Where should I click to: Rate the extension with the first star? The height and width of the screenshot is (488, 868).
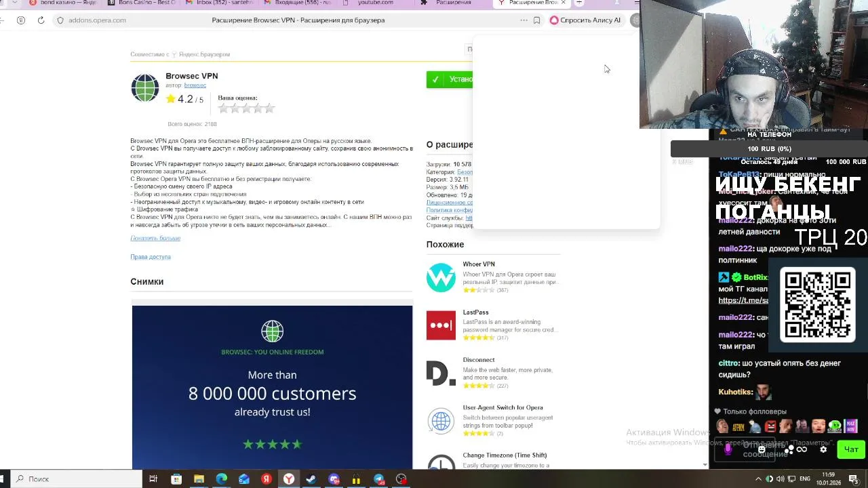click(224, 108)
